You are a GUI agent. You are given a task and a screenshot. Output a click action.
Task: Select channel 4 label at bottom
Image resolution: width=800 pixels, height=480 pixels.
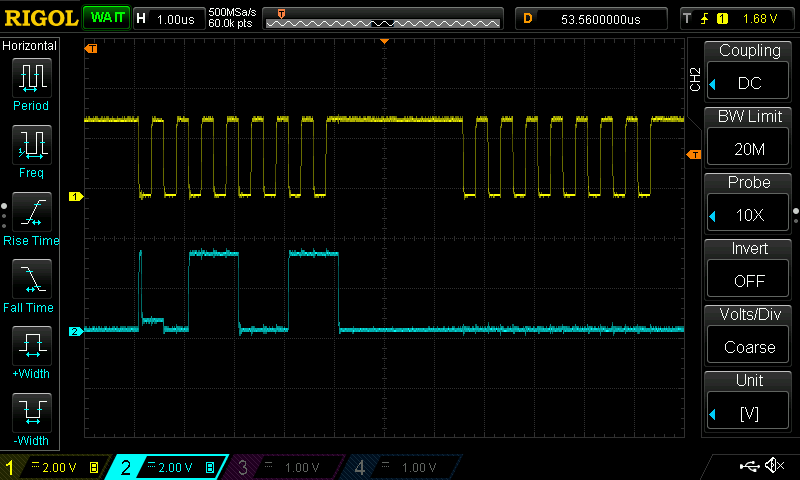pos(360,467)
